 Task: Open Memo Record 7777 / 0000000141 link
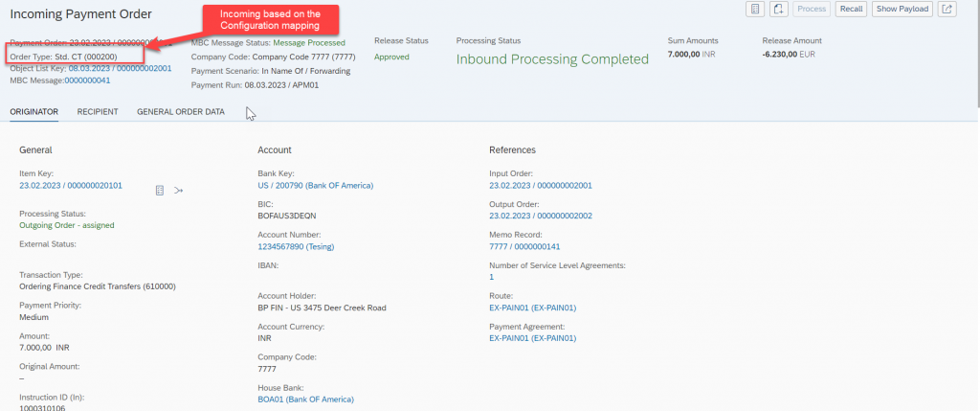pyautogui.click(x=524, y=246)
